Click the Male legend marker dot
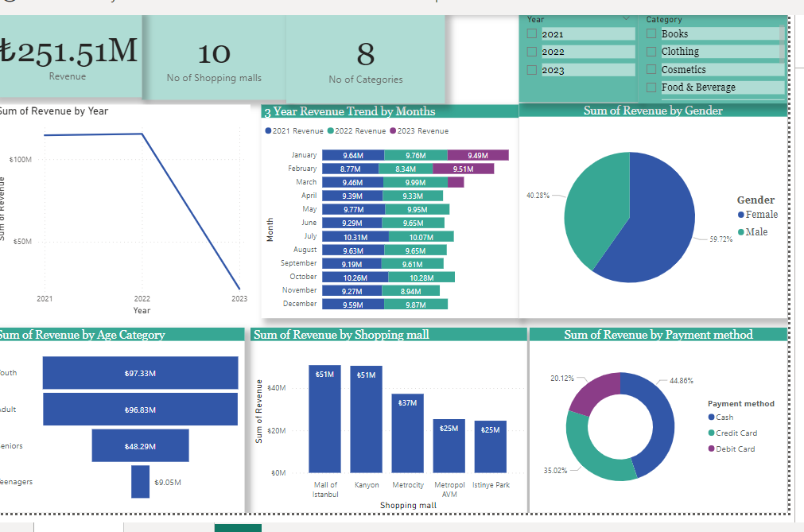This screenshot has width=804, height=532. click(x=741, y=232)
